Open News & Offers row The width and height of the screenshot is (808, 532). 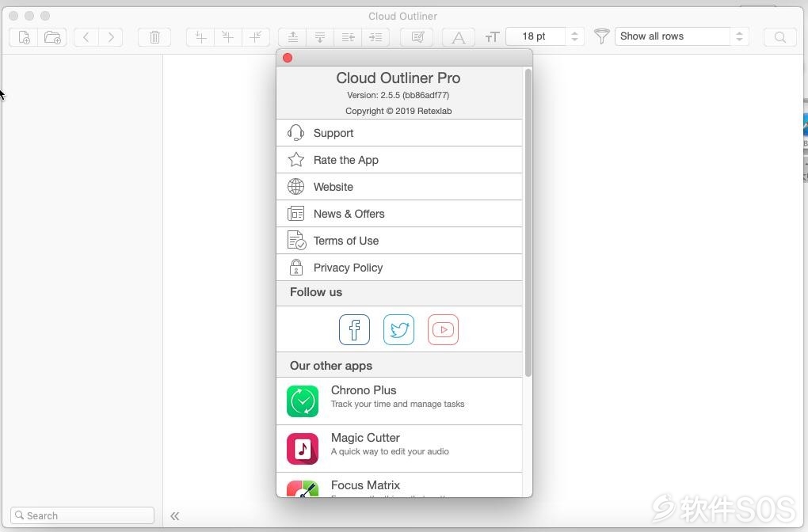pos(399,213)
